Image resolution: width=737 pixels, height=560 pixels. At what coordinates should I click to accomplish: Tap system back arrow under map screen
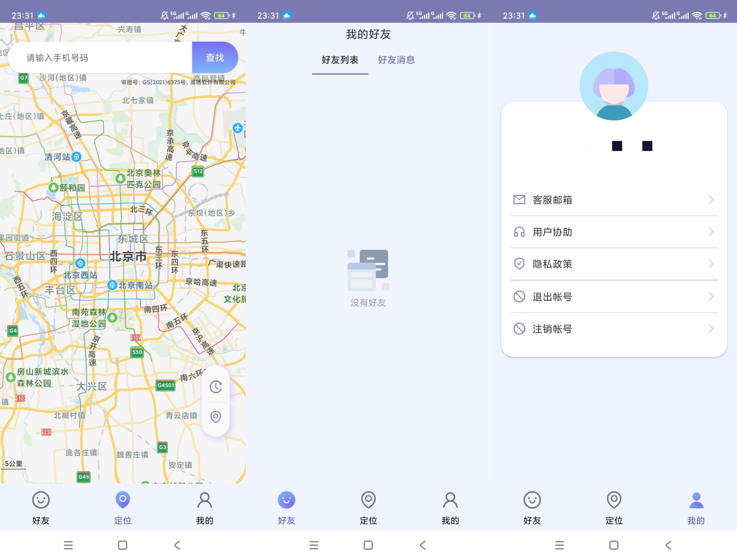click(x=177, y=545)
